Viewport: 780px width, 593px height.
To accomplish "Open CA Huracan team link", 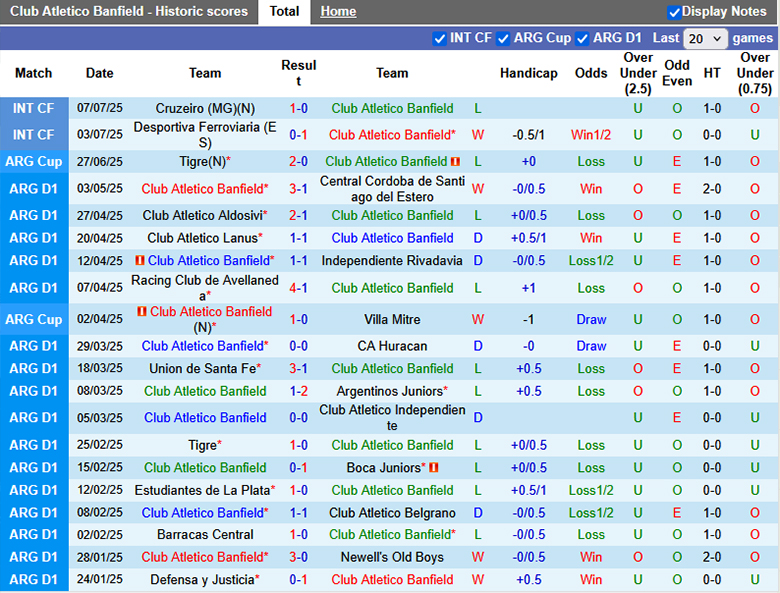I will [x=392, y=346].
